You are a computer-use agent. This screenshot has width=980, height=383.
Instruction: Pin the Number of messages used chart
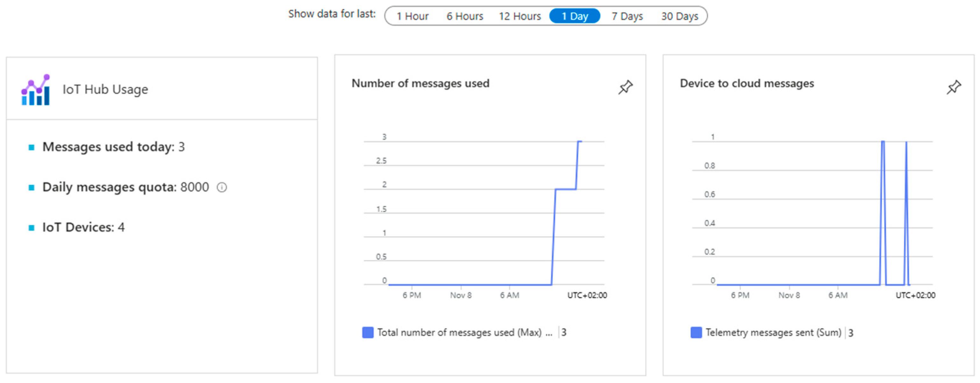click(625, 87)
